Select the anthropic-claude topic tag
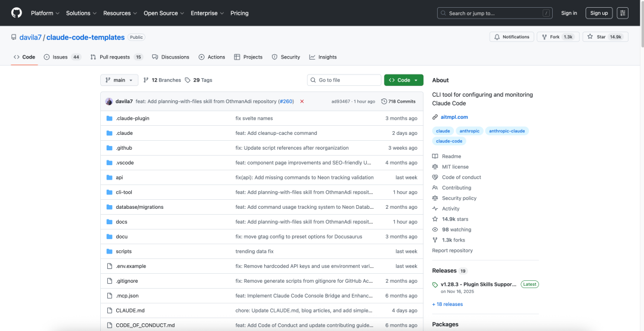This screenshot has width=644, height=331. point(507,131)
